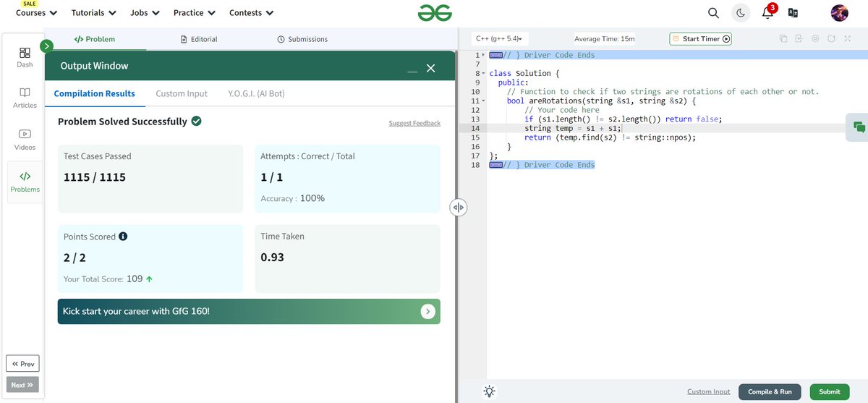The image size is (868, 403).
Task: Click the panel splitter handle icon
Action: click(458, 208)
